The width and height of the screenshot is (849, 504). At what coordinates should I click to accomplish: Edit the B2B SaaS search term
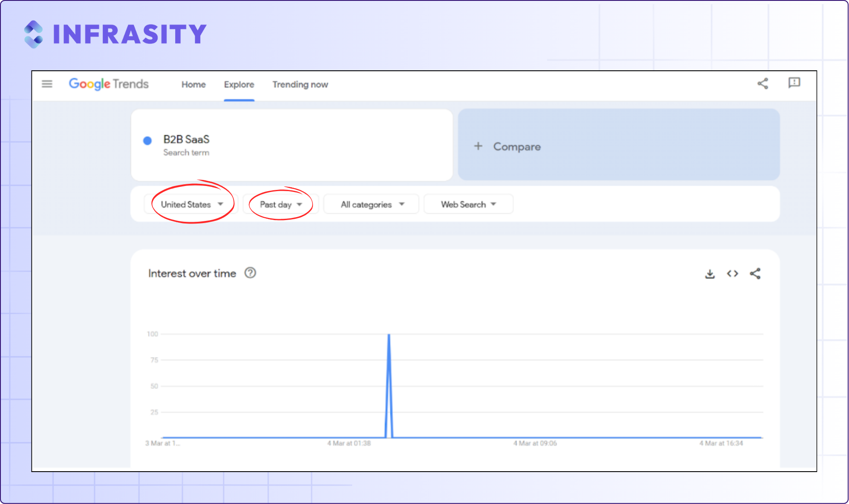292,145
